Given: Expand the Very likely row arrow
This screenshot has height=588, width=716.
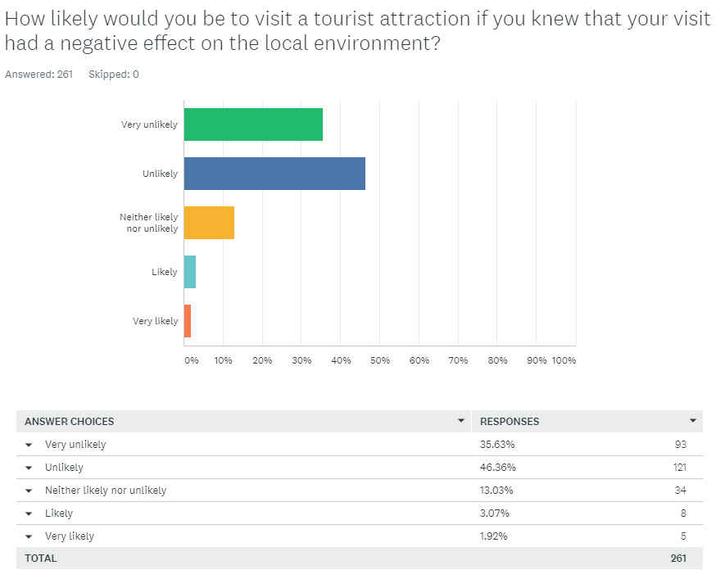Looking at the screenshot, I should (29, 536).
